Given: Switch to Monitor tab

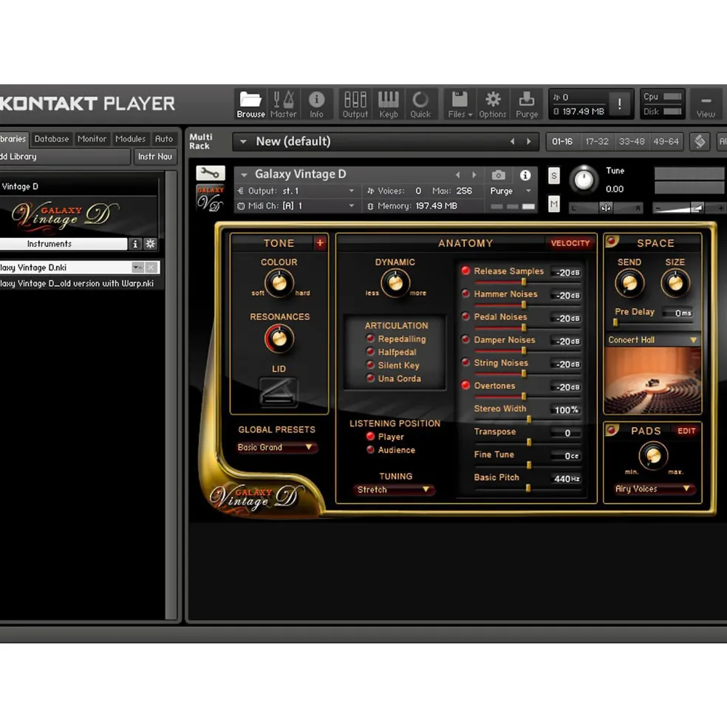Looking at the screenshot, I should point(92,139).
